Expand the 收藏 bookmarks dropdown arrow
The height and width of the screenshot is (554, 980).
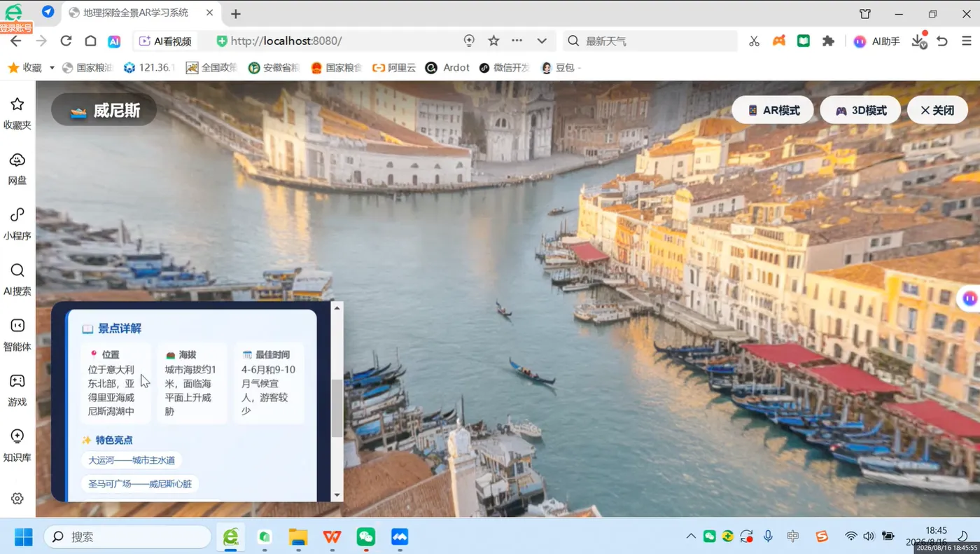[52, 68]
